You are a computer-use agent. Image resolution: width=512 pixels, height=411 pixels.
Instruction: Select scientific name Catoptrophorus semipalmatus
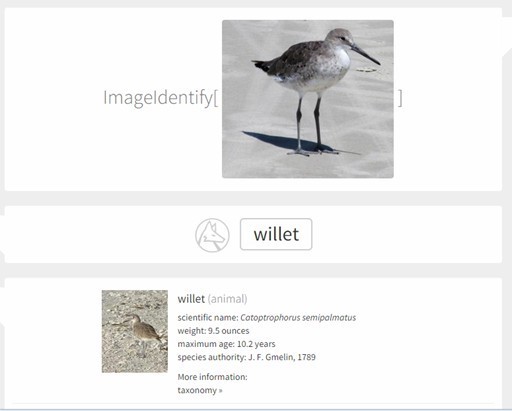coord(298,318)
